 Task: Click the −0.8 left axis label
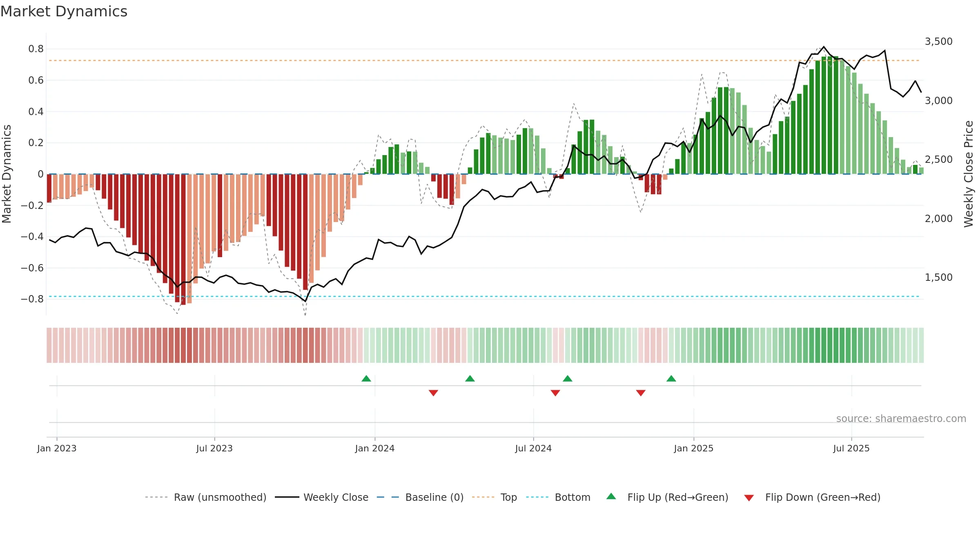(x=32, y=299)
